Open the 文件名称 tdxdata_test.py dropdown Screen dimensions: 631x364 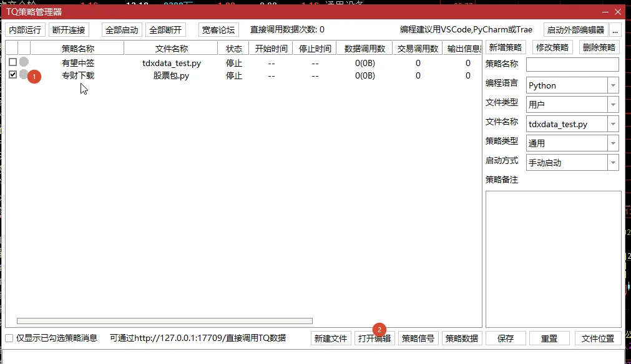pos(613,124)
